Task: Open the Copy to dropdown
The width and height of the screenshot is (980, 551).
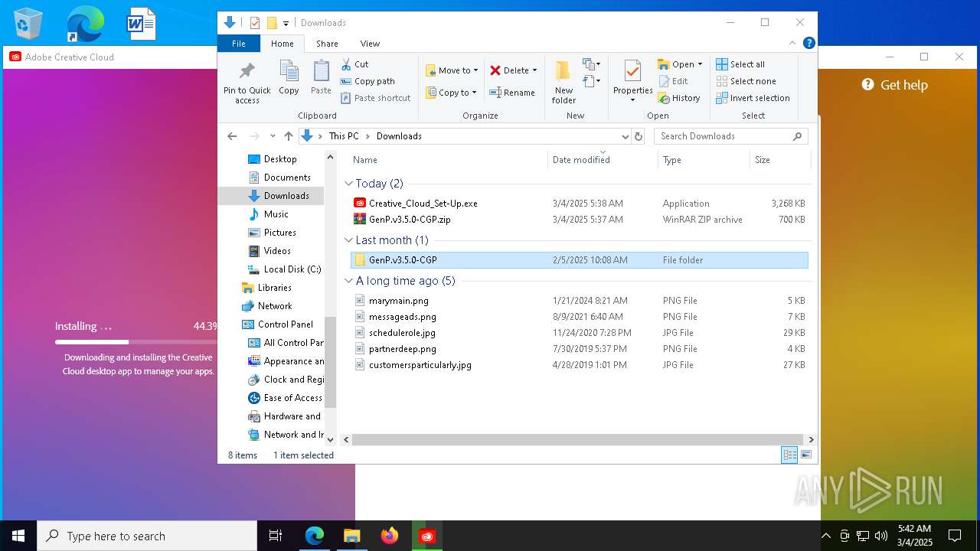Action: [451, 93]
